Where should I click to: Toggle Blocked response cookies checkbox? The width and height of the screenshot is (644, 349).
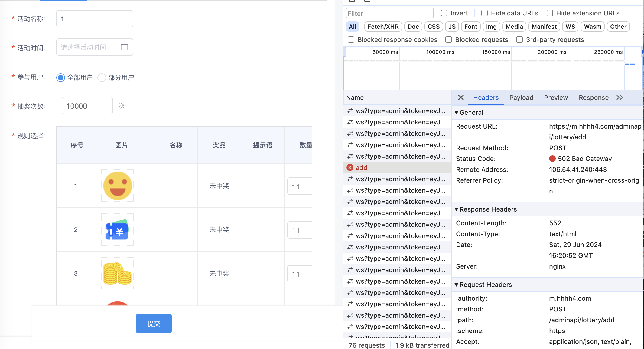351,39
